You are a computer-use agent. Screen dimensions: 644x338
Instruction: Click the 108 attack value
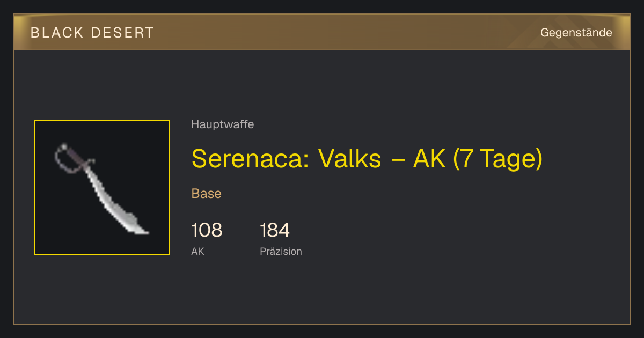pyautogui.click(x=207, y=230)
